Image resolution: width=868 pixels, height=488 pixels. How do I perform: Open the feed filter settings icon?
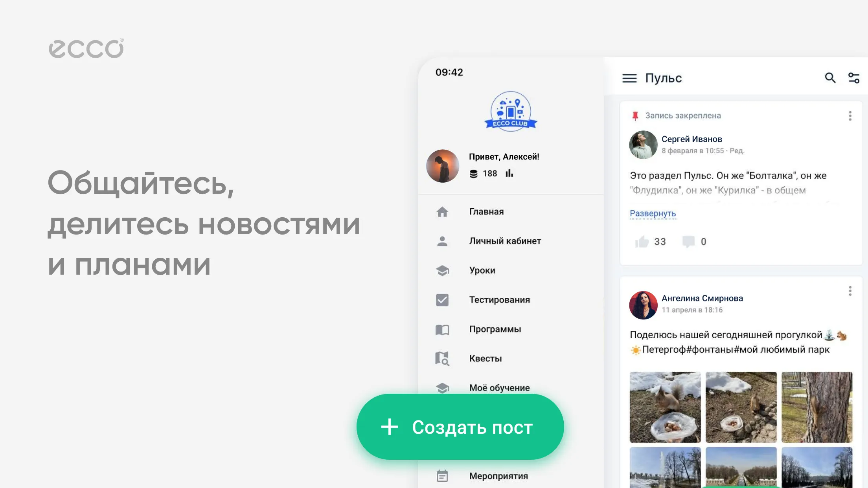853,78
